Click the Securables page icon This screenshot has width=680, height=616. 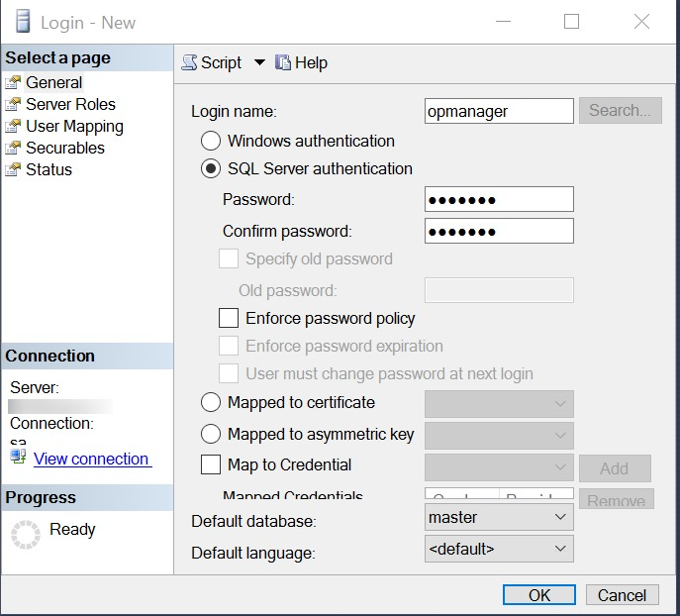pos(13,148)
